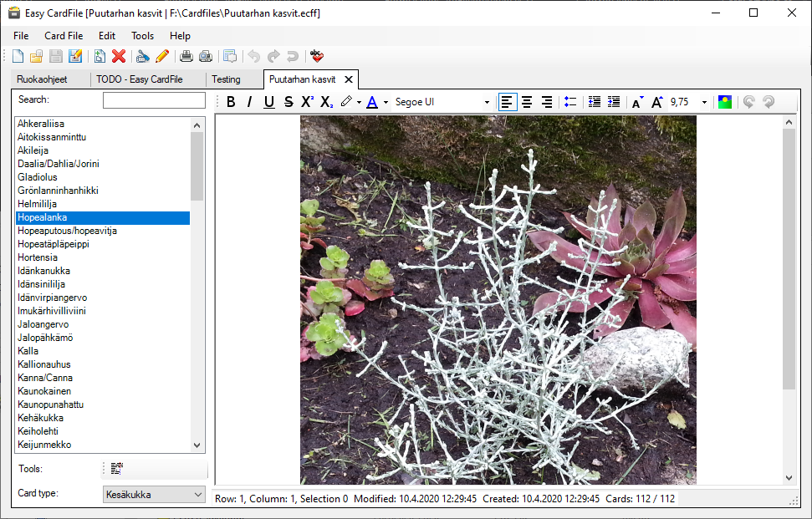Toggle strikethrough formatting
This screenshot has height=519, width=812.
pos(289,102)
